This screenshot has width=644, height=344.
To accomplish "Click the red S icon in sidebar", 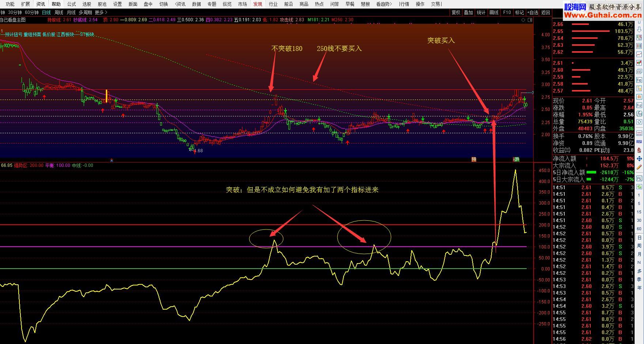I will [639, 150].
